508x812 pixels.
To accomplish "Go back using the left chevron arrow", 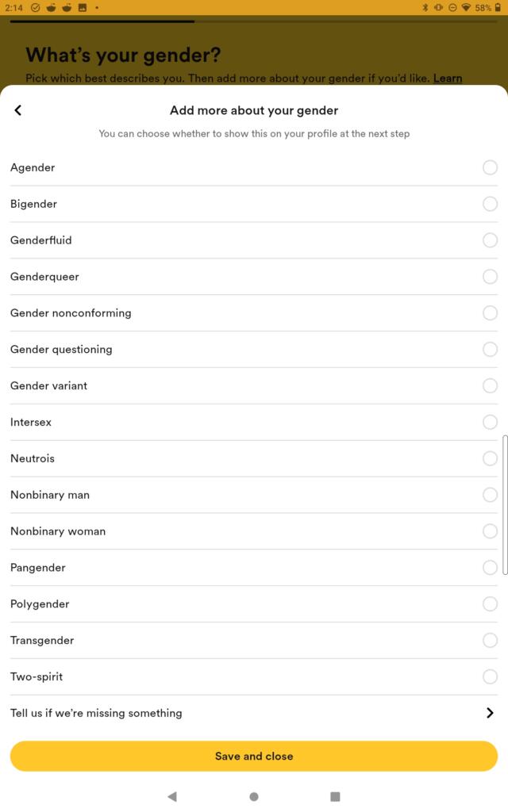I will click(x=18, y=110).
